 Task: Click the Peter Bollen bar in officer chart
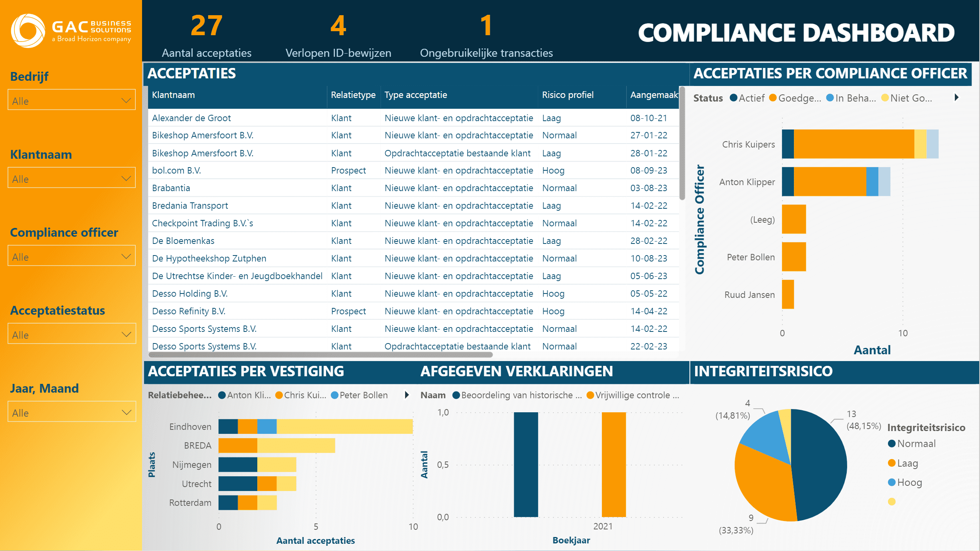794,257
